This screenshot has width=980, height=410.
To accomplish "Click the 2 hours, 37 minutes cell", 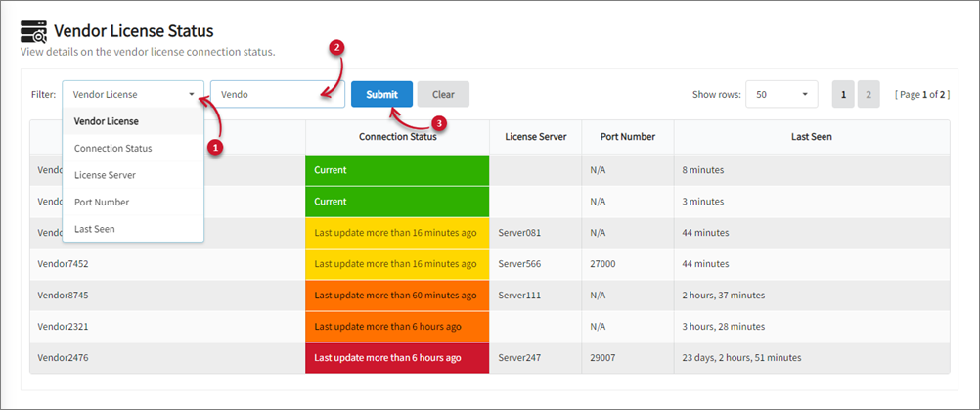I will (811, 295).
